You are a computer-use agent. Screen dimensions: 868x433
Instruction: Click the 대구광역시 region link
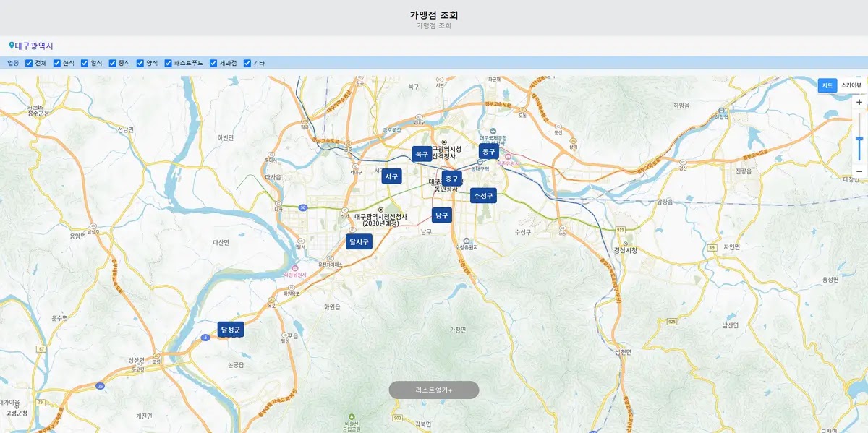coord(34,46)
